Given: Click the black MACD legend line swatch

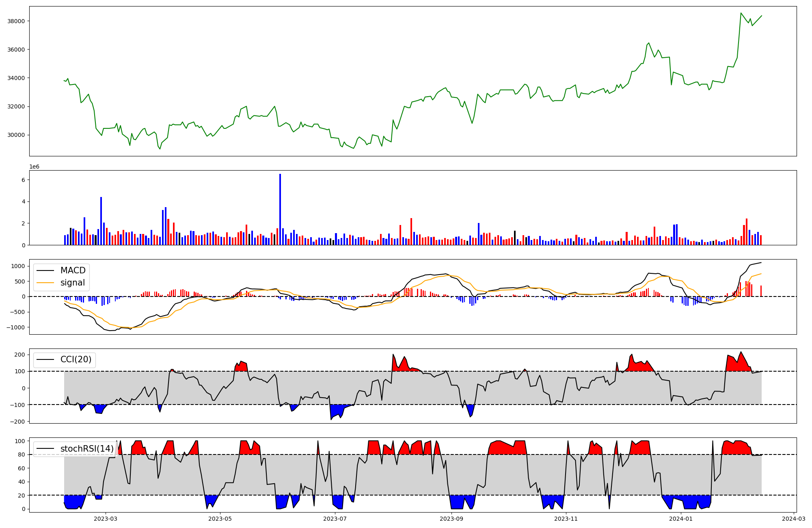Looking at the screenshot, I should click(45, 270).
